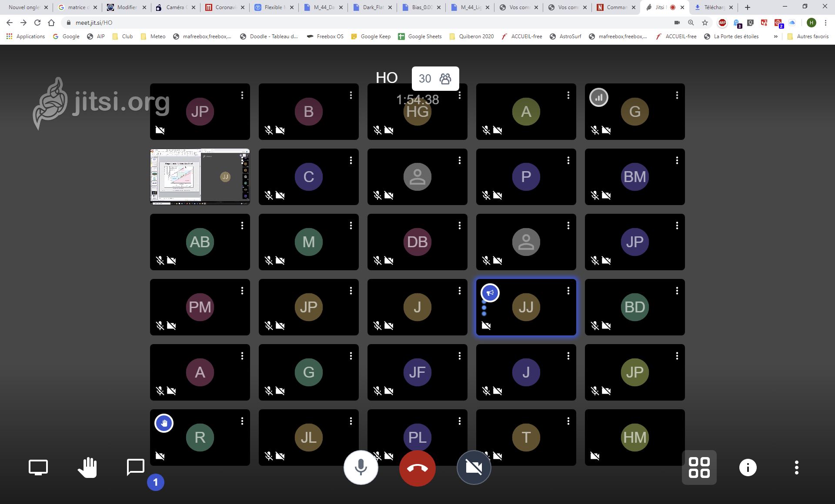This screenshot has height=504, width=835.
Task: Click the M participant avatar
Action: [x=309, y=242]
